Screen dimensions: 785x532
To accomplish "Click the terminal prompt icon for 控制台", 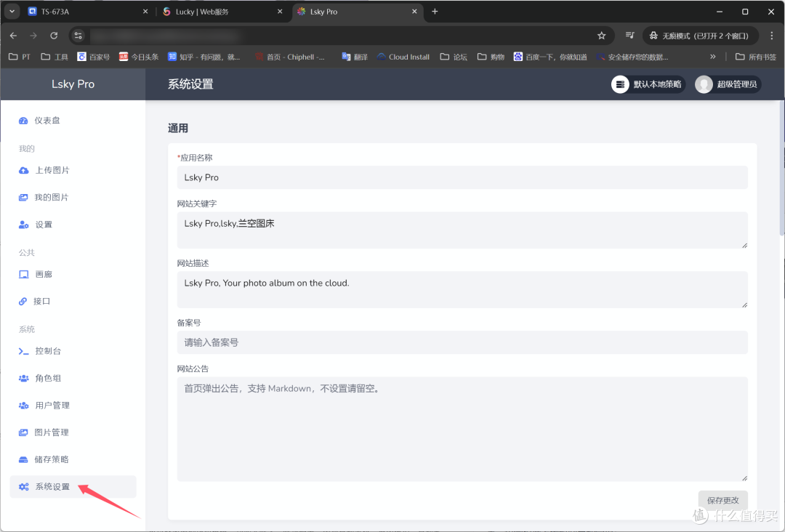I will pyautogui.click(x=23, y=351).
